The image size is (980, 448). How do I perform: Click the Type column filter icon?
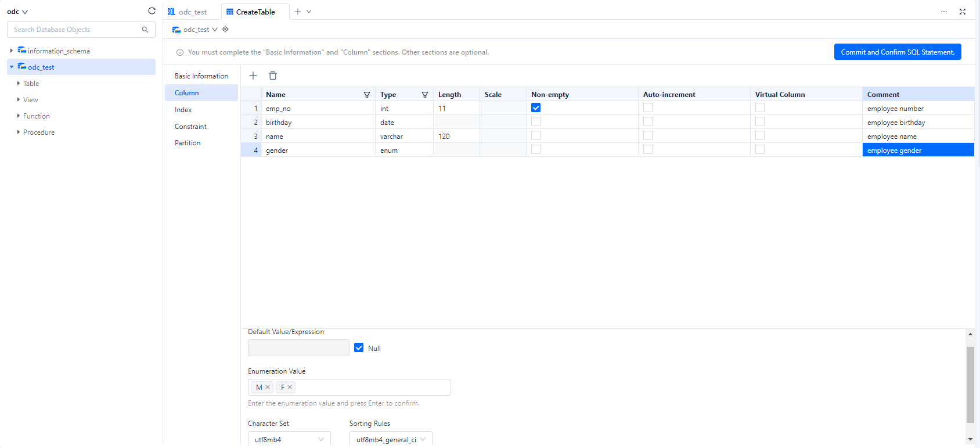(x=425, y=95)
